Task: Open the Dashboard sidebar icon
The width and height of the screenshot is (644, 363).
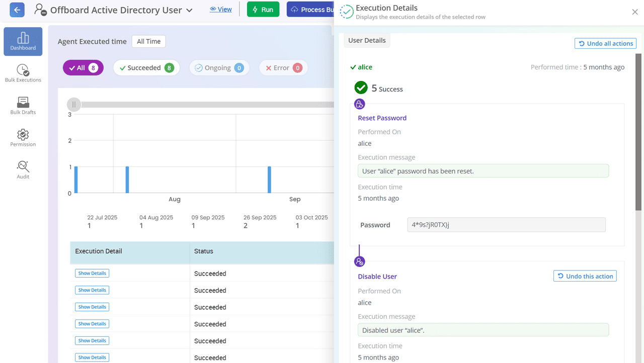Action: (x=23, y=41)
